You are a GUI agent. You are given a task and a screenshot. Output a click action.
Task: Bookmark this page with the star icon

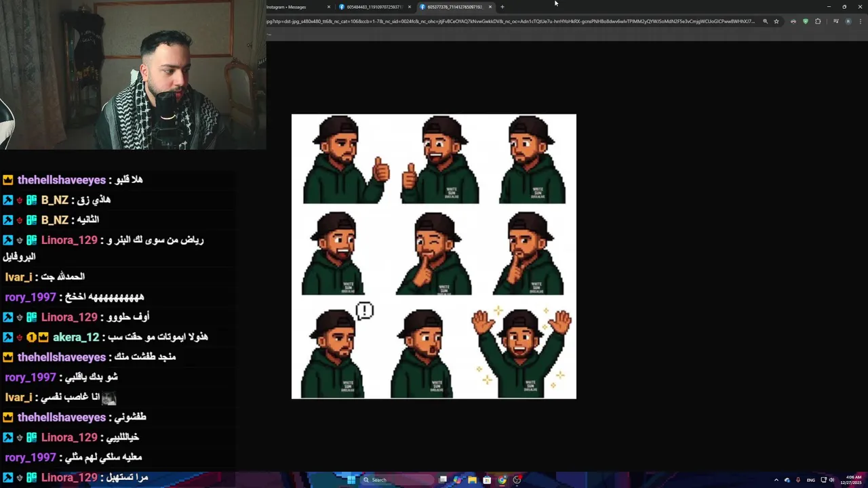(776, 21)
